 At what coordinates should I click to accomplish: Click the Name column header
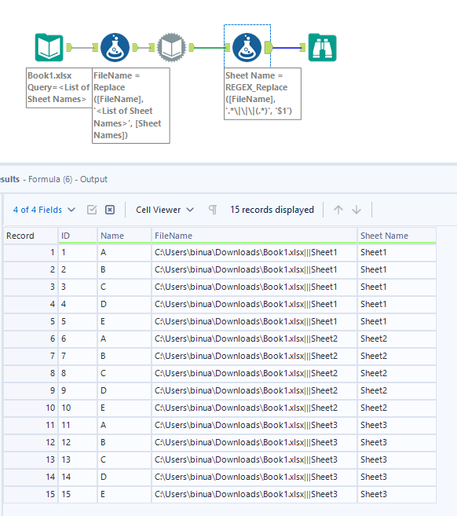pos(124,236)
